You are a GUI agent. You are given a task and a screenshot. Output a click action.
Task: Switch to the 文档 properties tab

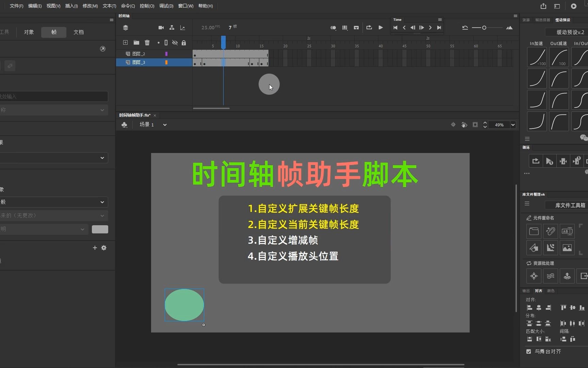[x=79, y=32]
